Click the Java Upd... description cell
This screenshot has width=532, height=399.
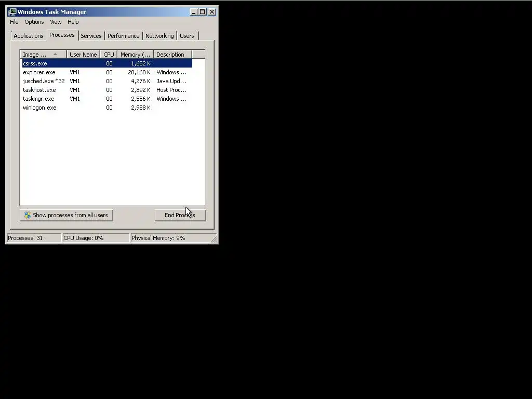(171, 81)
